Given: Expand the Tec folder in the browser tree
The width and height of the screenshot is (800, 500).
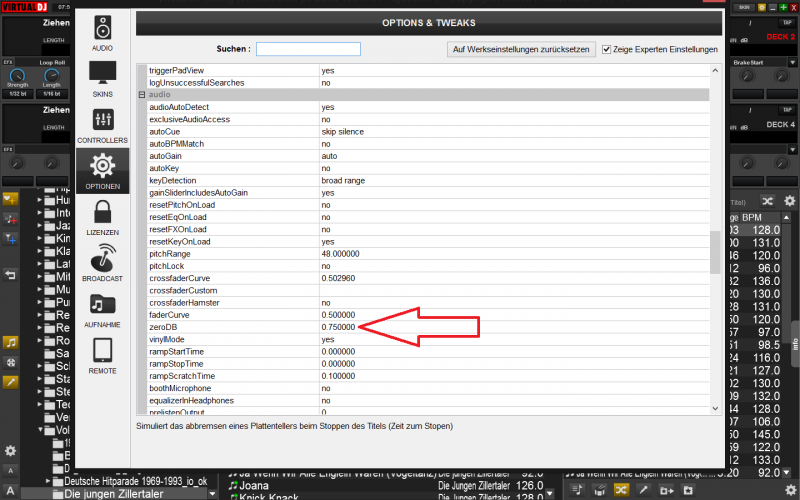Looking at the screenshot, I should click(40, 405).
